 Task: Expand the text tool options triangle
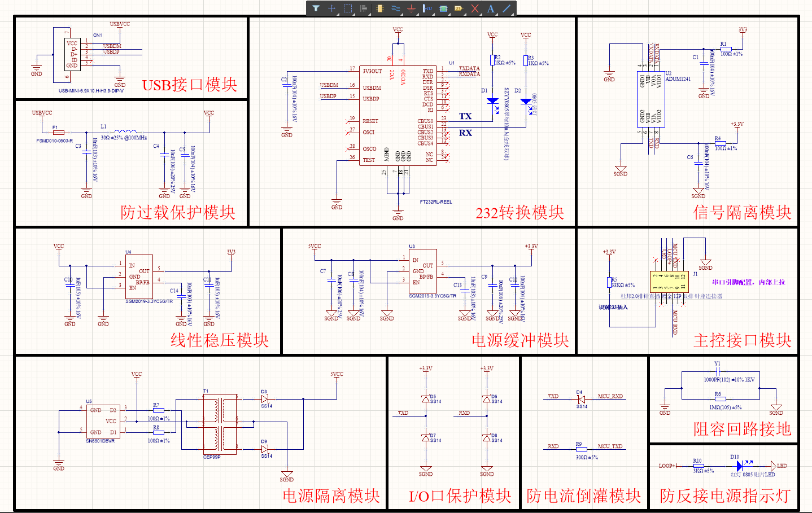(x=496, y=15)
